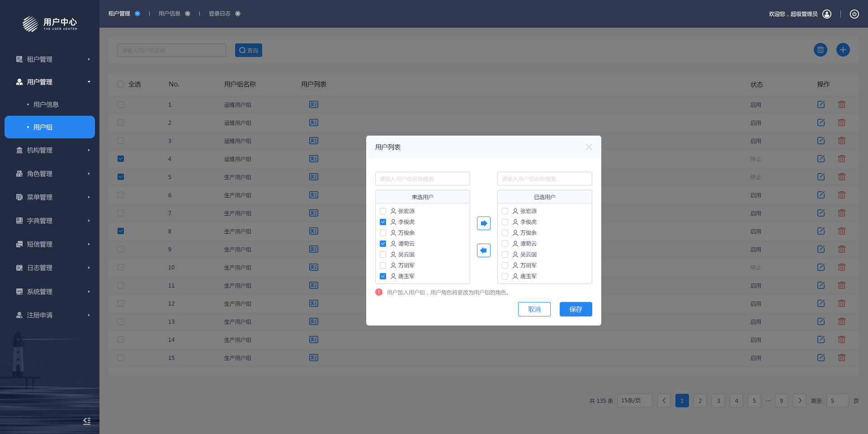Open user list icon for row 1
This screenshot has height=434, width=868.
(x=313, y=104)
